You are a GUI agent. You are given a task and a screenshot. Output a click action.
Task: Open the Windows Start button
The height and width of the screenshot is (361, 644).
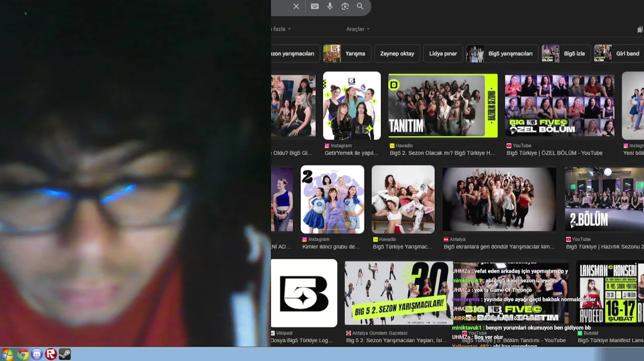[8, 354]
